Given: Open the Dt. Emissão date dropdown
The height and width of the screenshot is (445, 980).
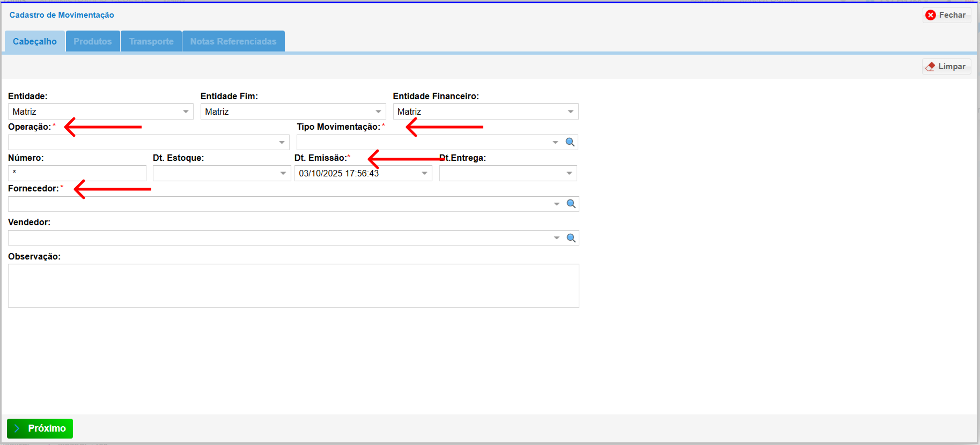Looking at the screenshot, I should pos(425,173).
